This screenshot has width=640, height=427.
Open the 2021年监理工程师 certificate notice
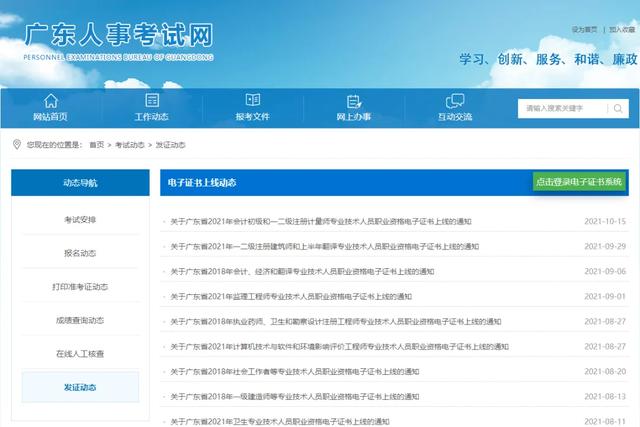point(291,296)
